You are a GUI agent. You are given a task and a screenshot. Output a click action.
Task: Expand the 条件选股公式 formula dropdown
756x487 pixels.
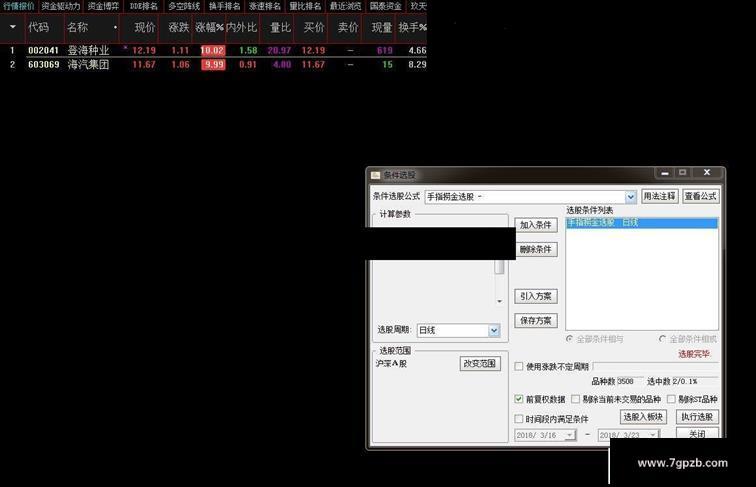[x=630, y=197]
